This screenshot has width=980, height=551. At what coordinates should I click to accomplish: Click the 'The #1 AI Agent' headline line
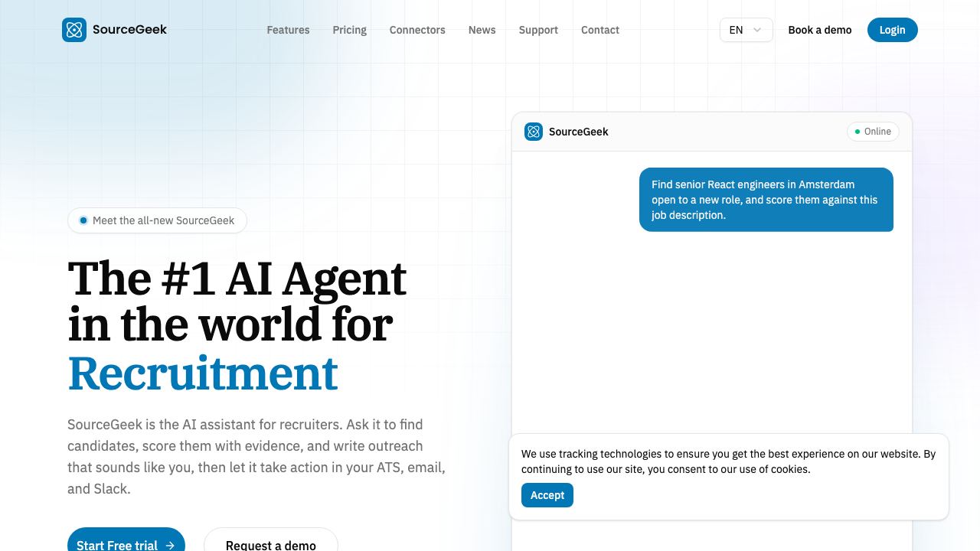(x=237, y=278)
